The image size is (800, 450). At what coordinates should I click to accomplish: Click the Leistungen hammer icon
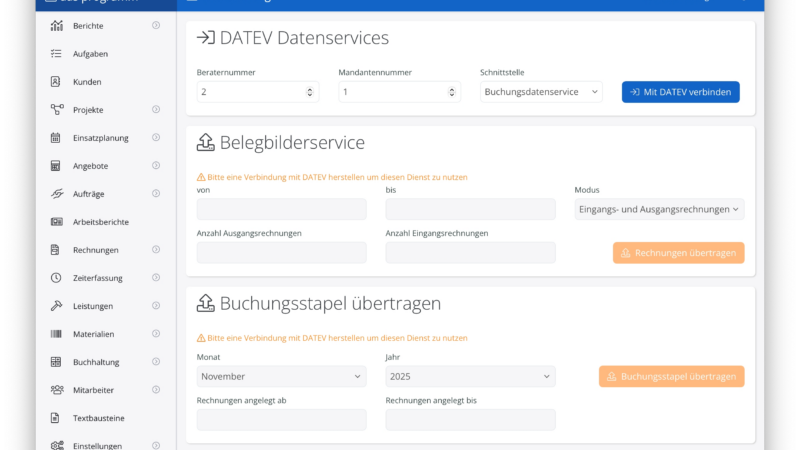[56, 306]
